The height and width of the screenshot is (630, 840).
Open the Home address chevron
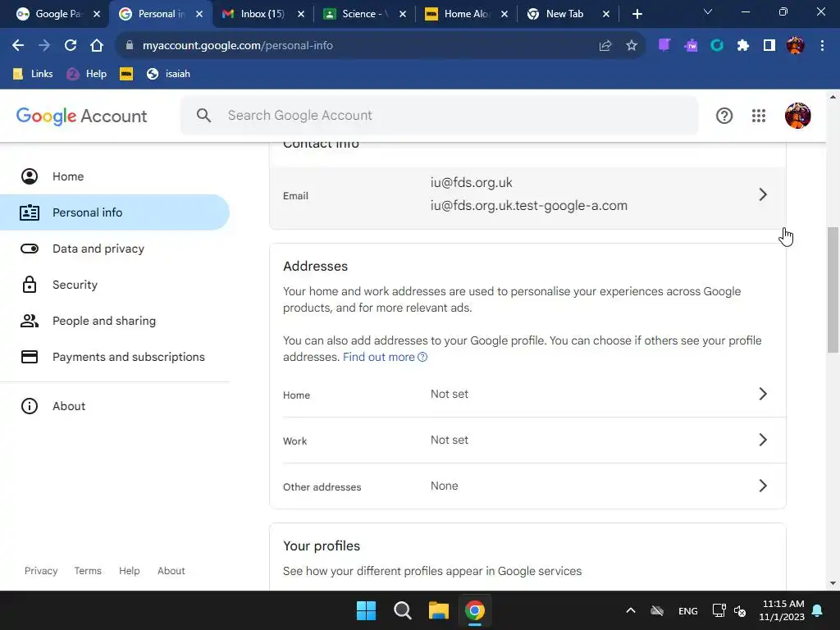tap(763, 394)
